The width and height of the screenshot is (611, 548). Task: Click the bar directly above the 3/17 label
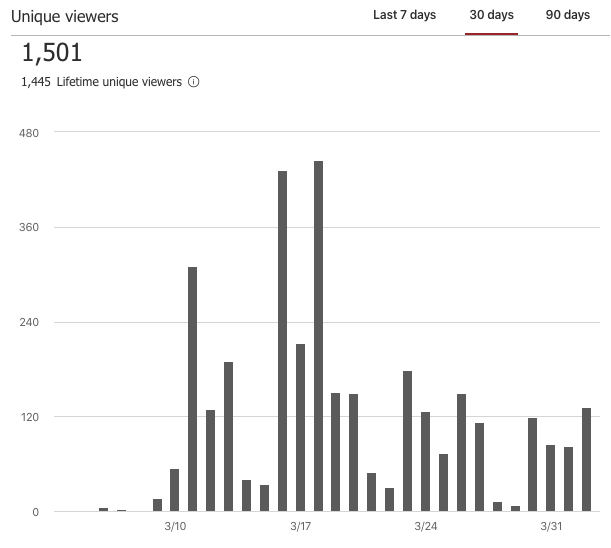300,428
